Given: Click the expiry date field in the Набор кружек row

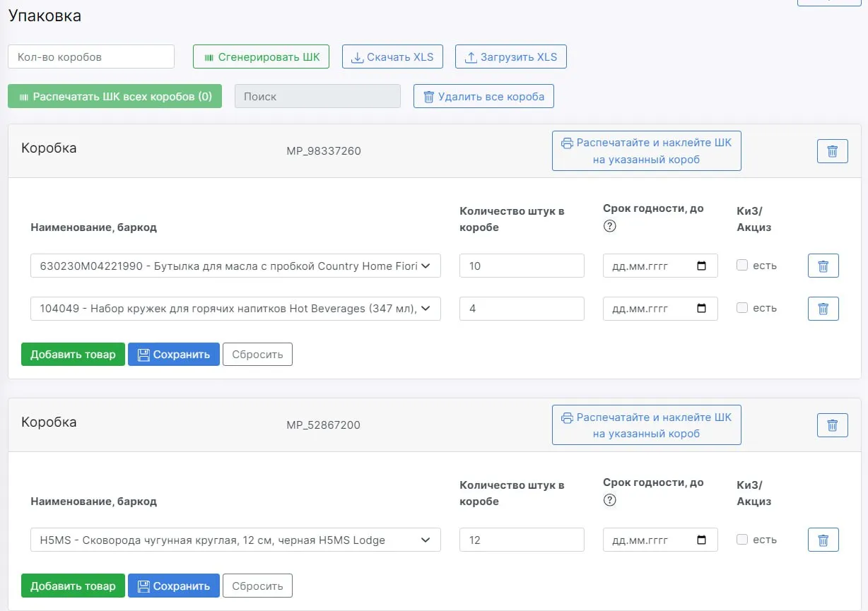Looking at the screenshot, I should coord(660,309).
